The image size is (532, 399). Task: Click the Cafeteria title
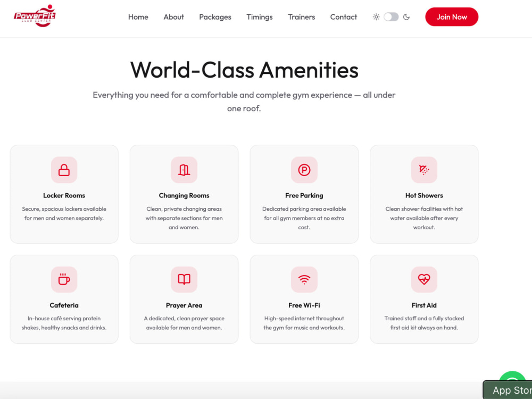(64, 305)
